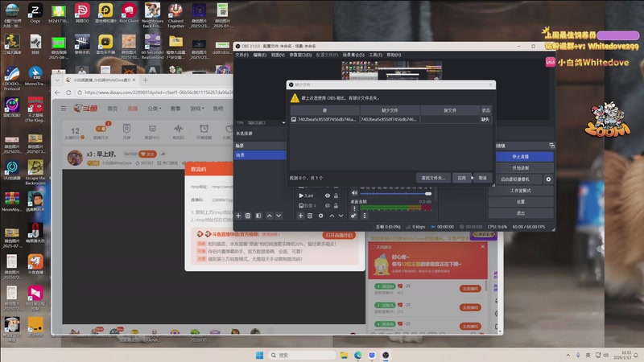Open the OBS Help menu
The width and height of the screenshot is (644, 362).
pyautogui.click(x=394, y=55)
